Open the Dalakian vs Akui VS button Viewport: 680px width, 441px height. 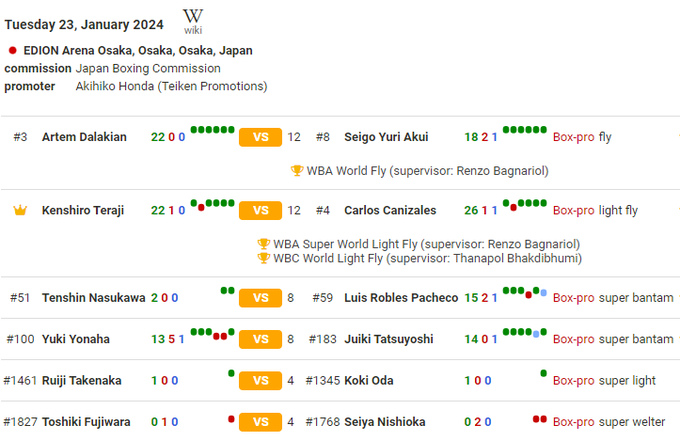(260, 137)
